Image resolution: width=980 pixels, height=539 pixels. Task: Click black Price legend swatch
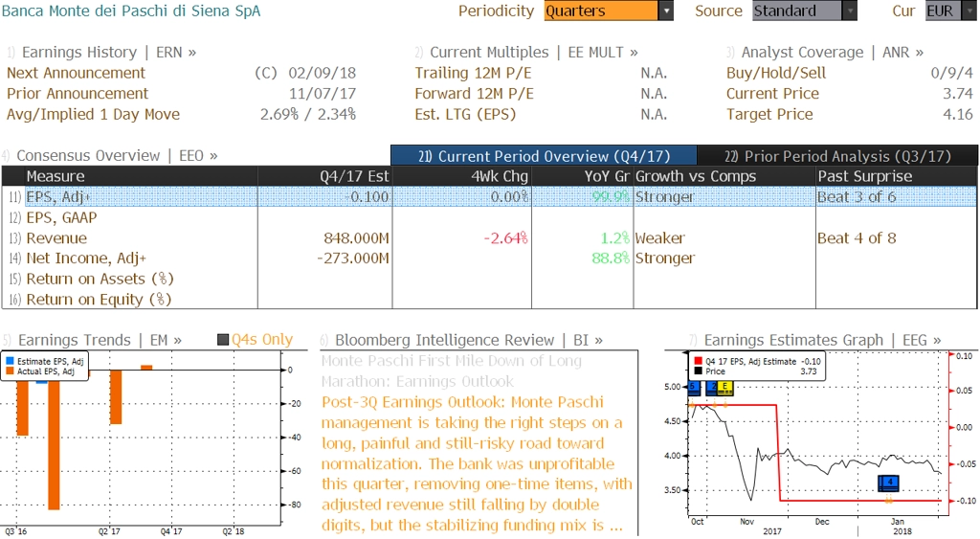point(698,371)
